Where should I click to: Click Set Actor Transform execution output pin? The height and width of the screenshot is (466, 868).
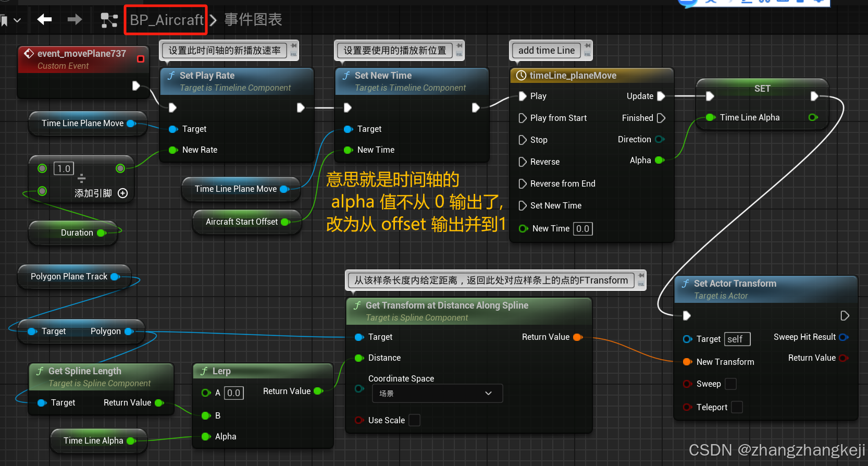[845, 315]
